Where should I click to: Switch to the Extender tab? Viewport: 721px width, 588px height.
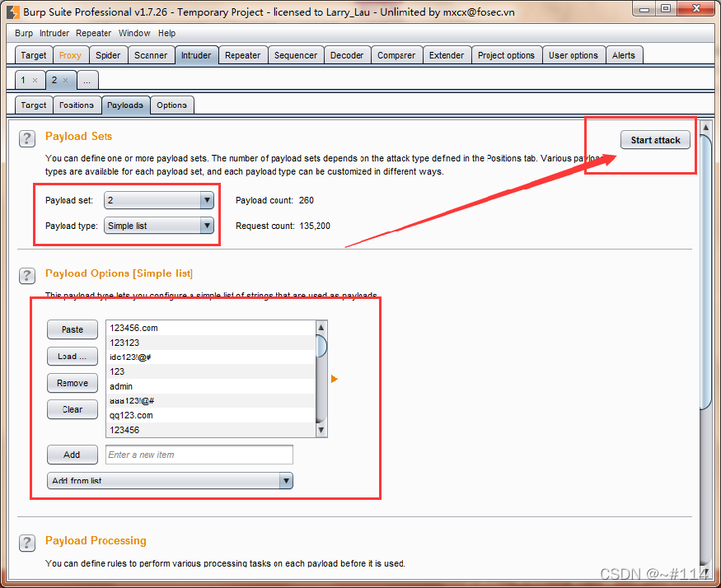(447, 55)
